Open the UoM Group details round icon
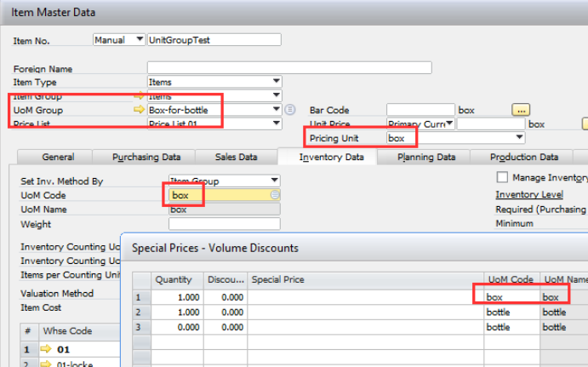 (x=290, y=110)
